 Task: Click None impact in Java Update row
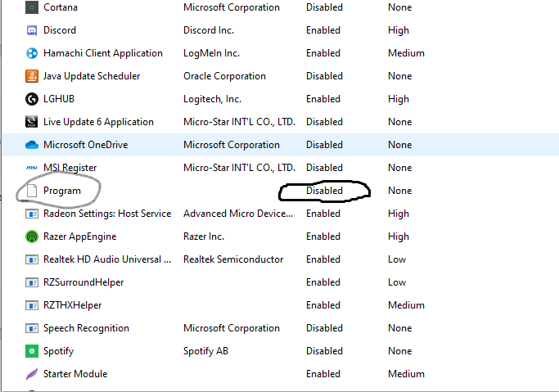399,76
